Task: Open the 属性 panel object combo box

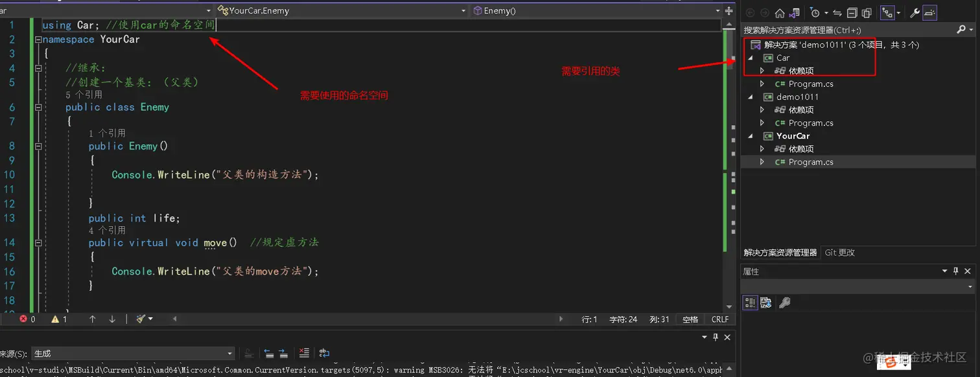Action: [x=859, y=286]
